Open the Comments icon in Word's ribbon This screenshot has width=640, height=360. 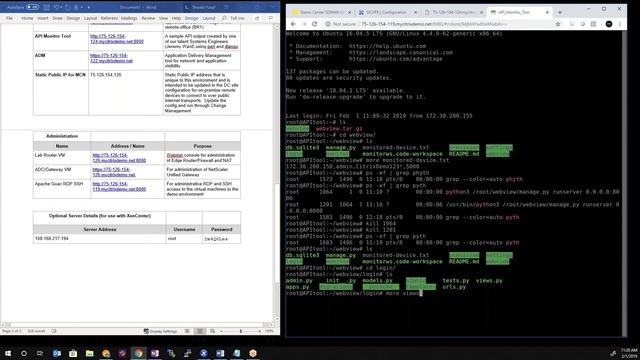(x=270, y=18)
